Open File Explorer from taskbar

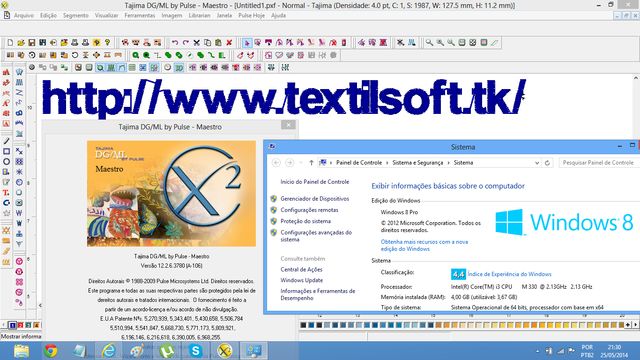21,351
